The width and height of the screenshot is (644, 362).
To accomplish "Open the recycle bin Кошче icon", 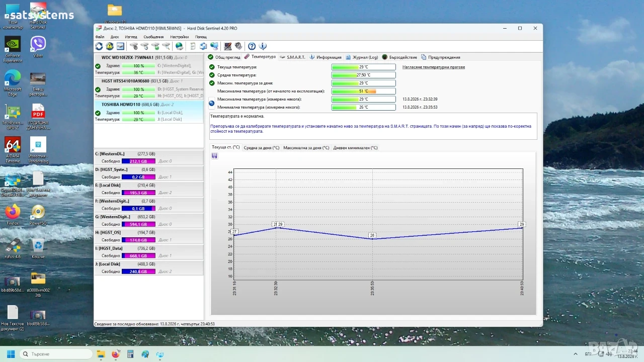I will point(38,248).
